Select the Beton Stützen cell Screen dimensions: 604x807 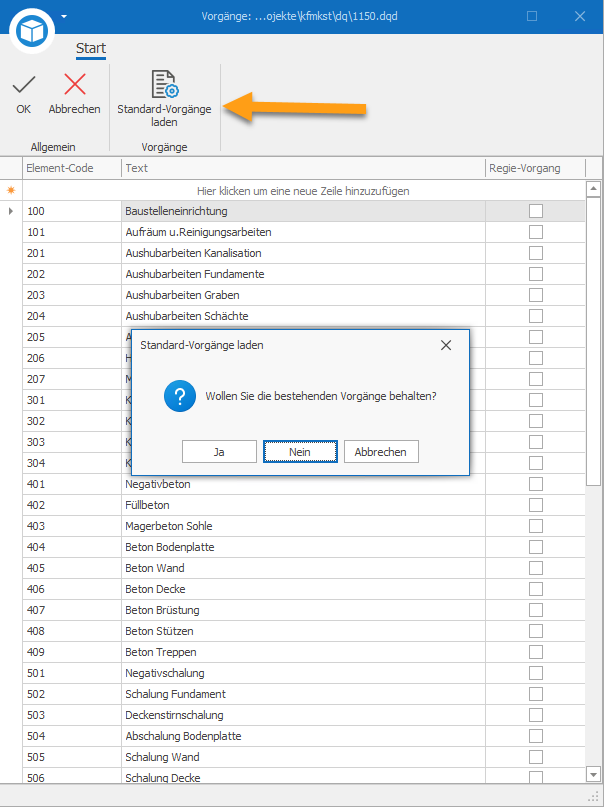pos(303,631)
